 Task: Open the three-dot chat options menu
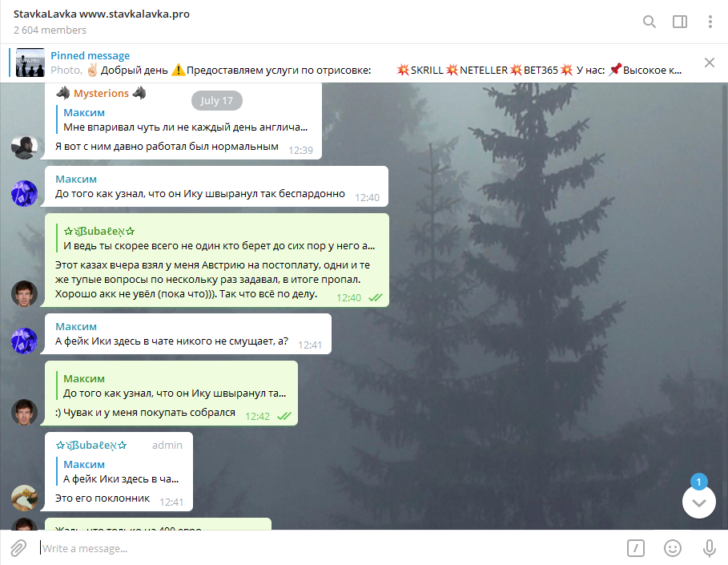click(710, 22)
